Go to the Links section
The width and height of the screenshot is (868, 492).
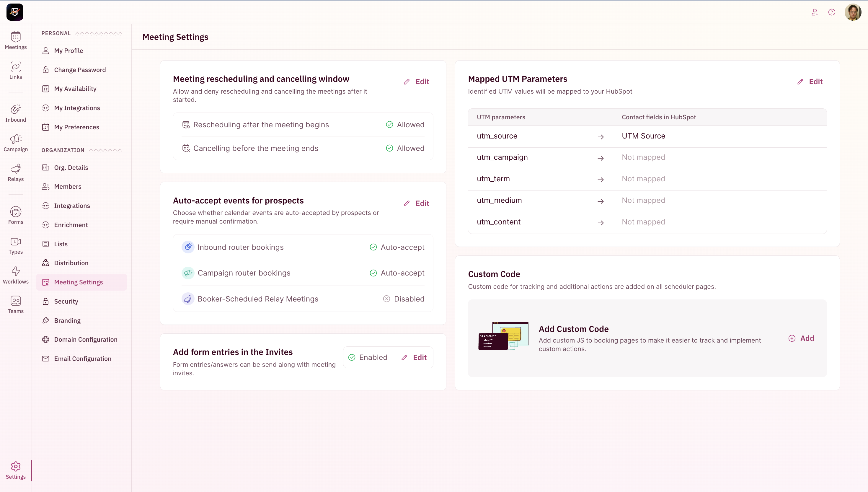(x=16, y=70)
